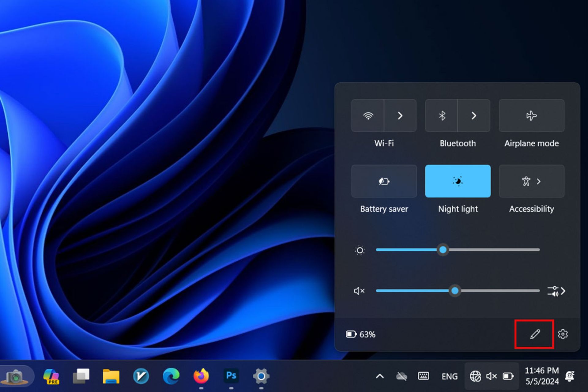588x392 pixels.
Task: Click the pencil edit quick settings icon
Action: 535,334
